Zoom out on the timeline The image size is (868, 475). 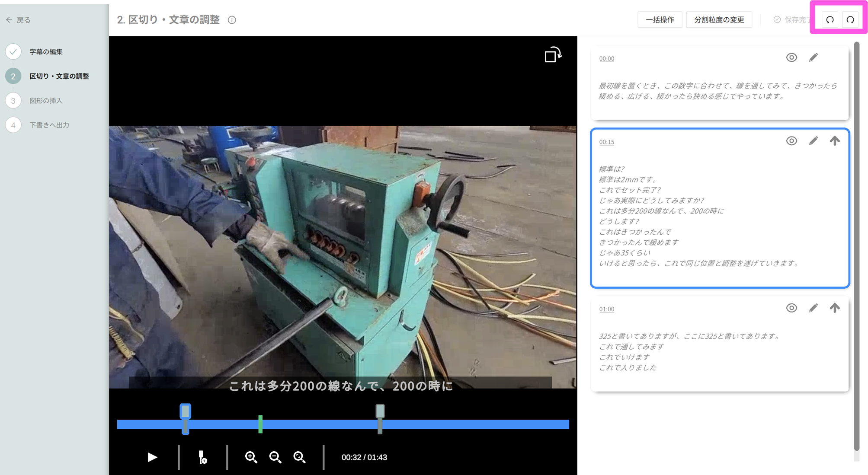275,457
